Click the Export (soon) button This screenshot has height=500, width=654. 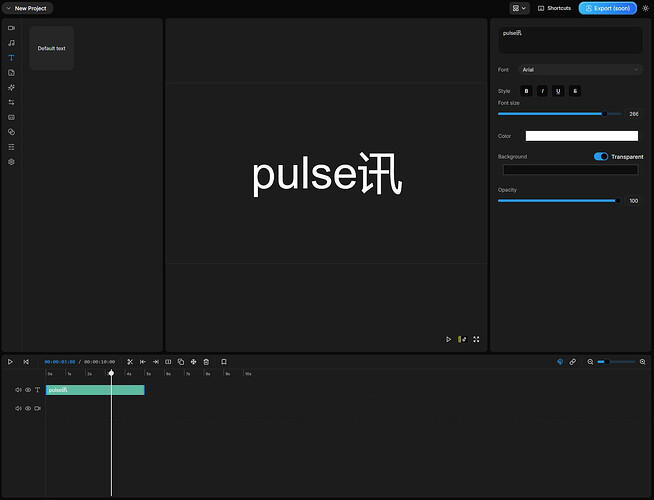tap(607, 8)
